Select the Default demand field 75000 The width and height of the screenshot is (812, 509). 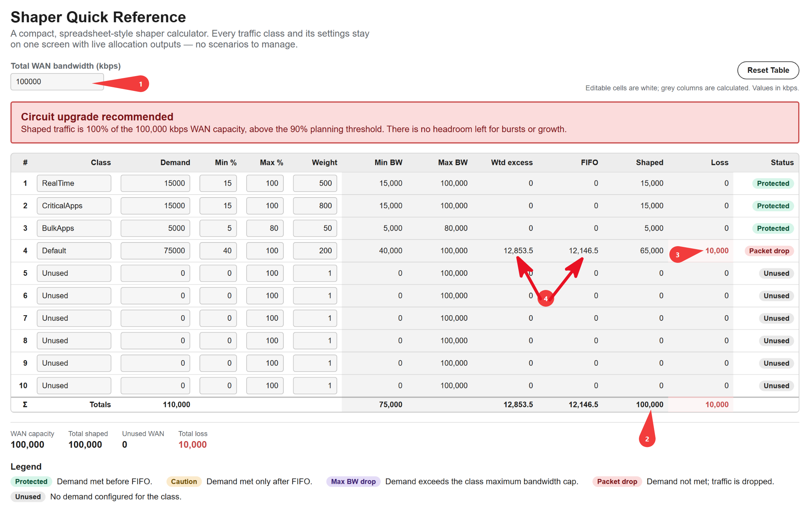point(155,251)
